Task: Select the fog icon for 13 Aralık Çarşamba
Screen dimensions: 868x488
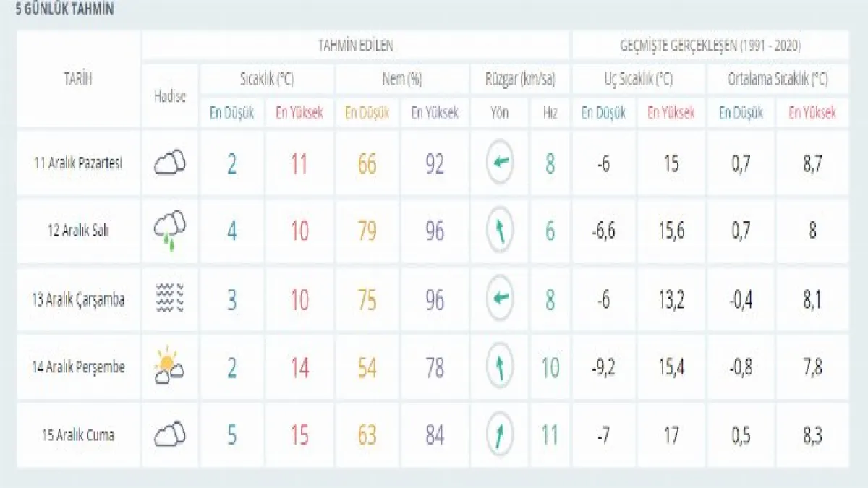Action: [170, 299]
